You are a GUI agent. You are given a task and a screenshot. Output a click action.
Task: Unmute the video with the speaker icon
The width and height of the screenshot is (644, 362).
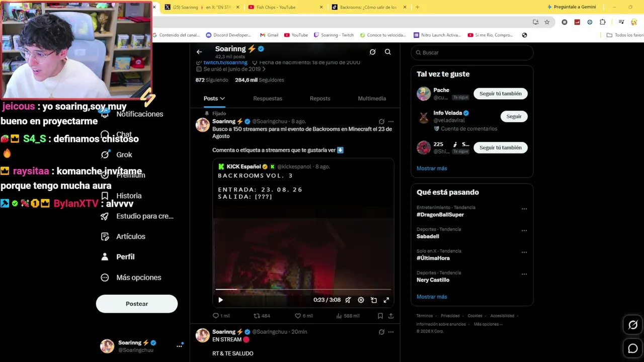click(348, 300)
